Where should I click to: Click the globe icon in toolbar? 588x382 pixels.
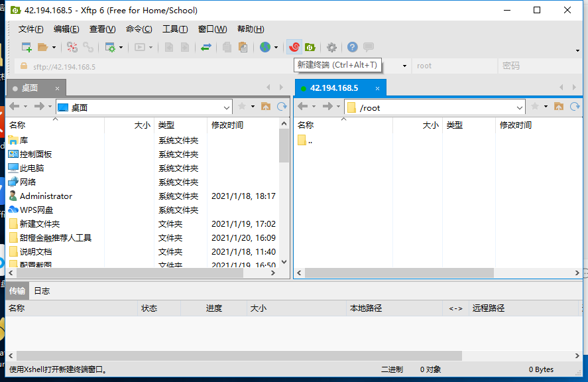pos(265,47)
